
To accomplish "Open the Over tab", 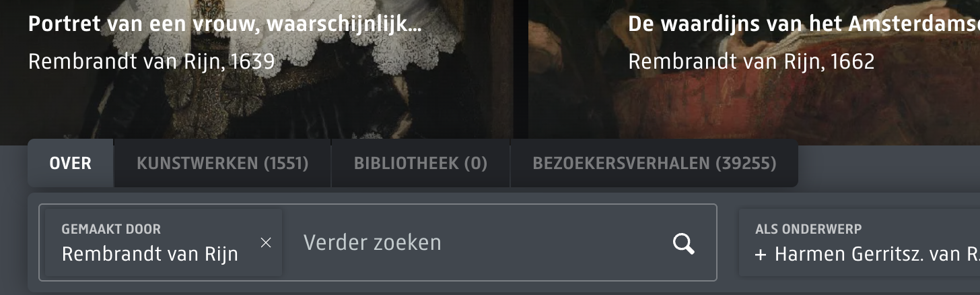I will coord(71,163).
